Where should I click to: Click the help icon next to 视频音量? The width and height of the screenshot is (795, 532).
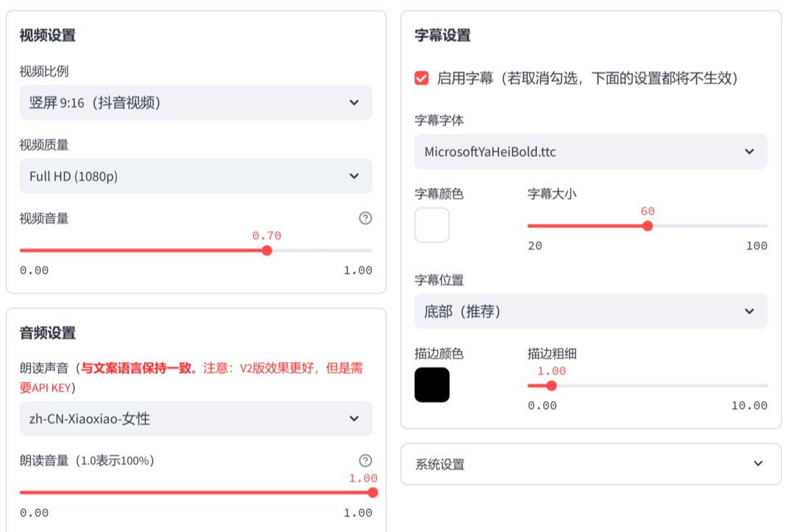tap(366, 218)
